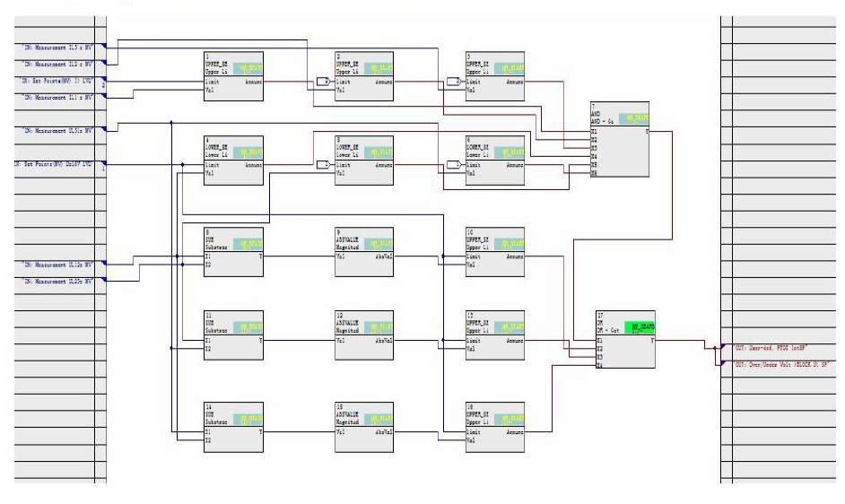This screenshot has width=845, height=504.
Task: Click margin input 'IN: Measurement UL23= MV'
Action: [57, 282]
